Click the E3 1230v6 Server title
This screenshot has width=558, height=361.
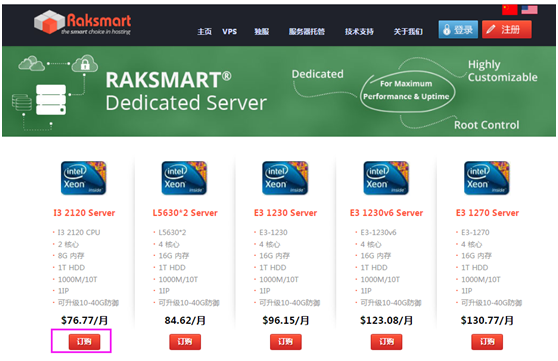click(x=386, y=213)
